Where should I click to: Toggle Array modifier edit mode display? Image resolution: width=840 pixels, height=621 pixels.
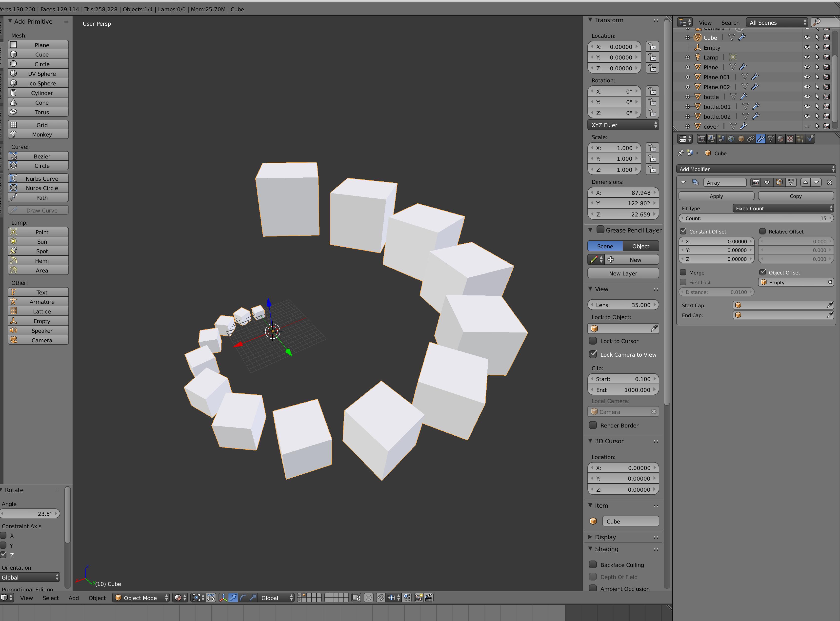[779, 182]
